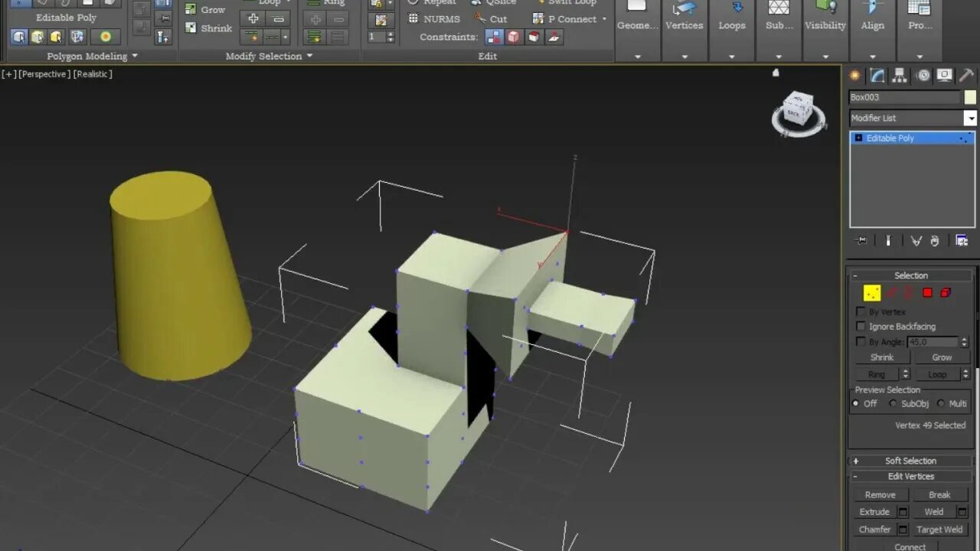This screenshot has height=551, width=980.
Task: Click the Realistic shading viewport label
Action: point(93,74)
